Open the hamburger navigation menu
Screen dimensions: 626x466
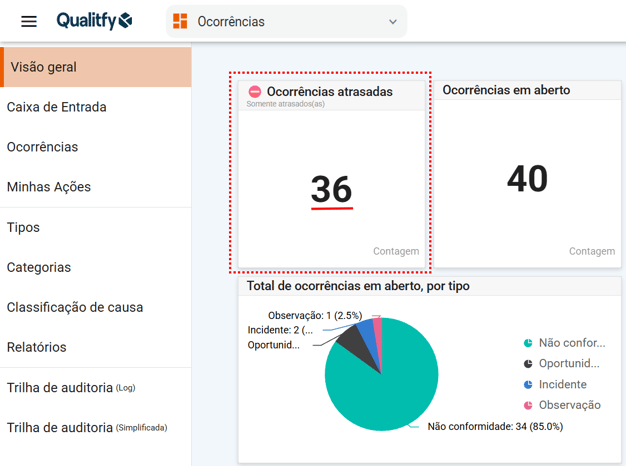(x=29, y=21)
